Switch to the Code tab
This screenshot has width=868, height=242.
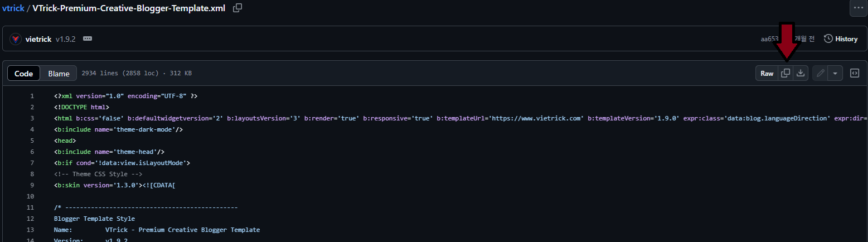click(x=24, y=74)
